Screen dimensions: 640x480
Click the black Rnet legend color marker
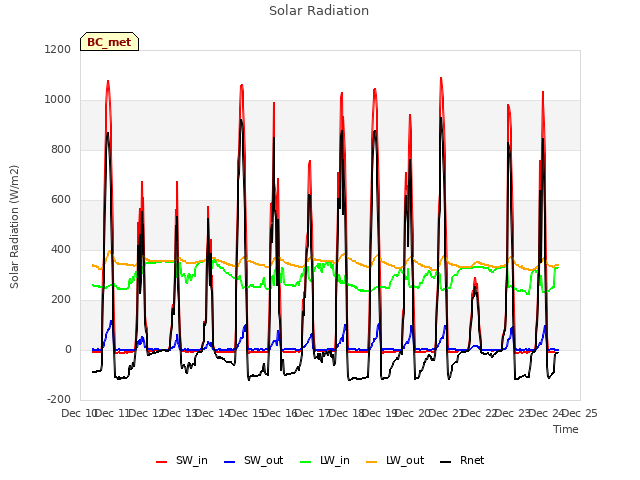coord(446,462)
